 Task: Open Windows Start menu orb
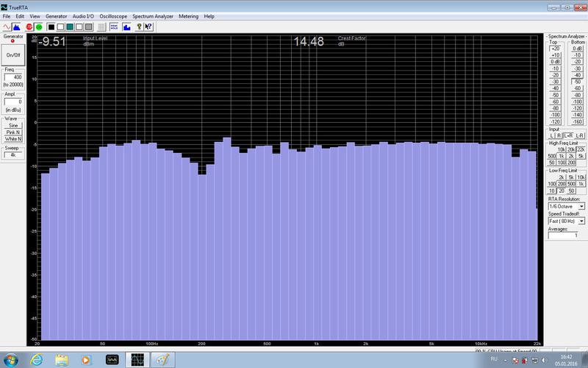[x=10, y=360]
